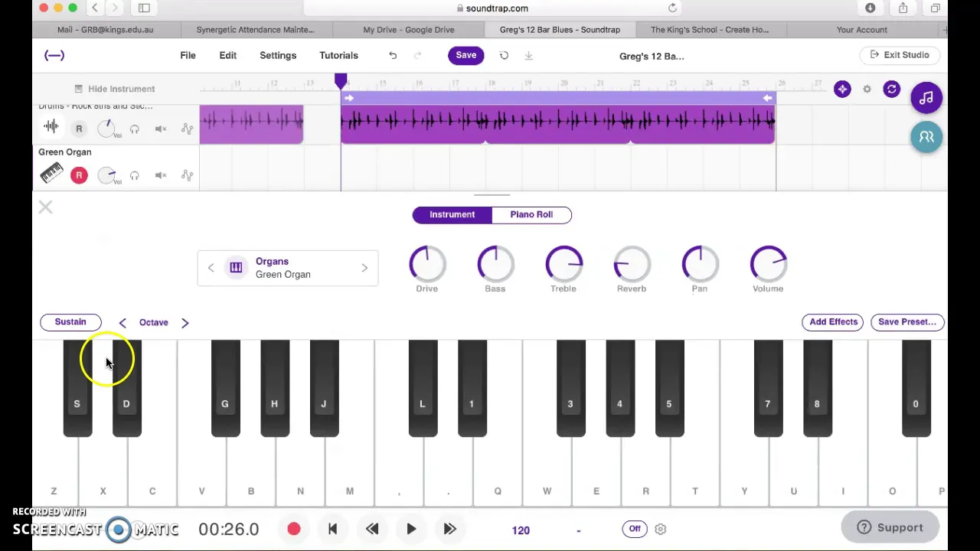The width and height of the screenshot is (980, 551).
Task: Click the Save button
Action: (x=466, y=55)
